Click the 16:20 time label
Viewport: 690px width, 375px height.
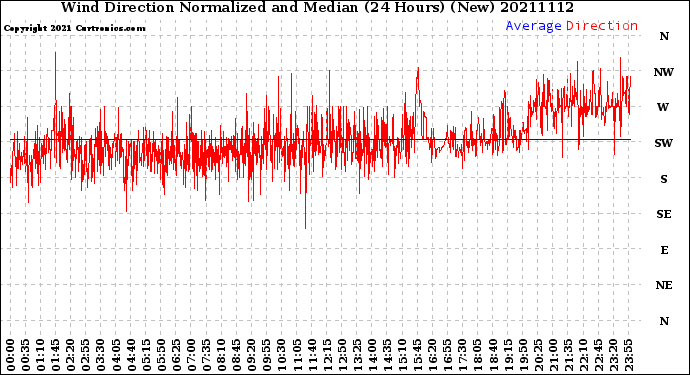[433, 355]
